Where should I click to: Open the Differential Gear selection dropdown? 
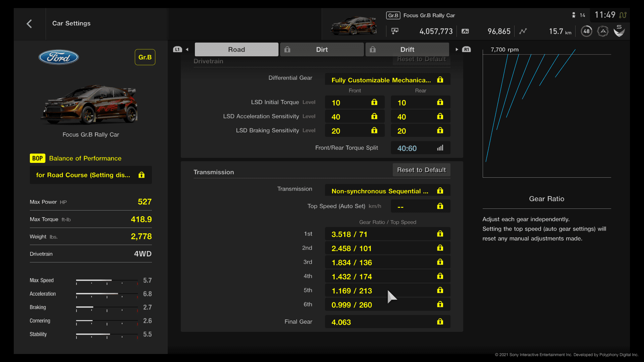click(x=387, y=79)
